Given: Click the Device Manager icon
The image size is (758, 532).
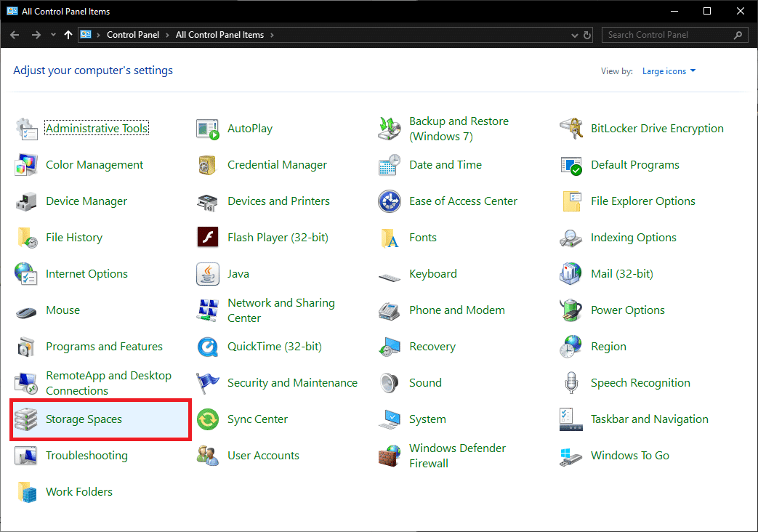Looking at the screenshot, I should [26, 201].
